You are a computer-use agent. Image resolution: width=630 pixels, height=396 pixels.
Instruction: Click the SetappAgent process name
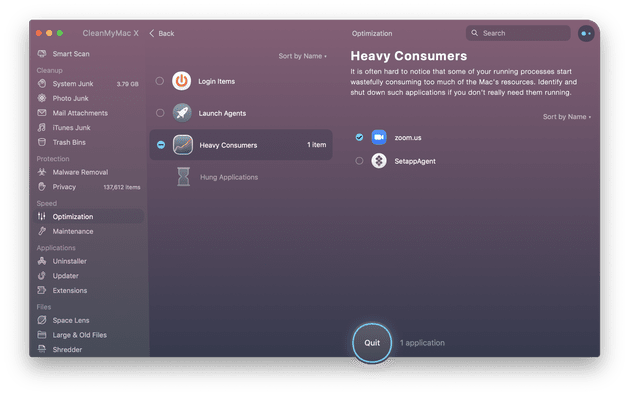(415, 161)
